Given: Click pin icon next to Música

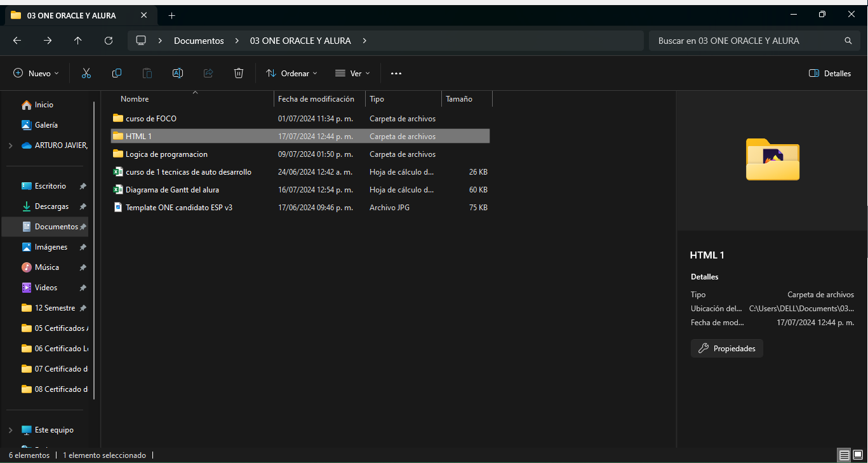Looking at the screenshot, I should pos(83,267).
